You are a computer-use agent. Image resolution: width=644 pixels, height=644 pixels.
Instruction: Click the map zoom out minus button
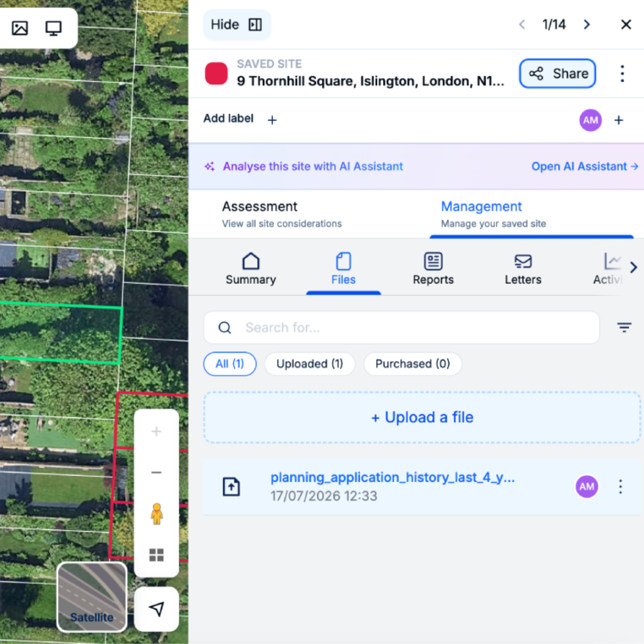tap(156, 472)
